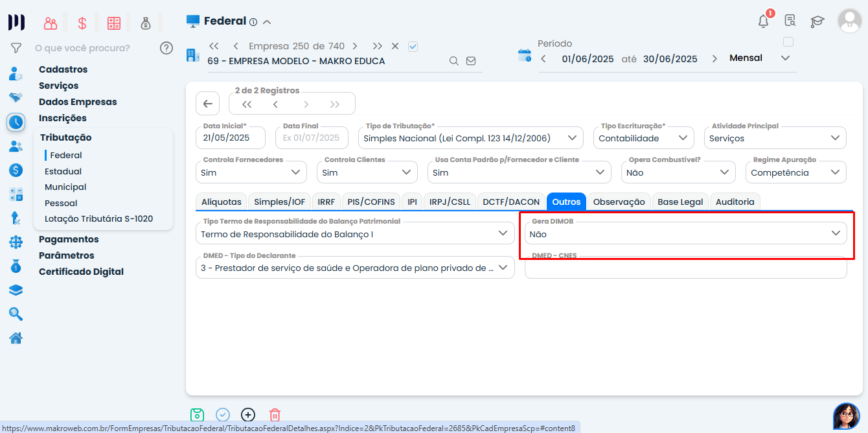Open the Base Legal tab
Viewport: 868px width, 433px height.
point(680,202)
